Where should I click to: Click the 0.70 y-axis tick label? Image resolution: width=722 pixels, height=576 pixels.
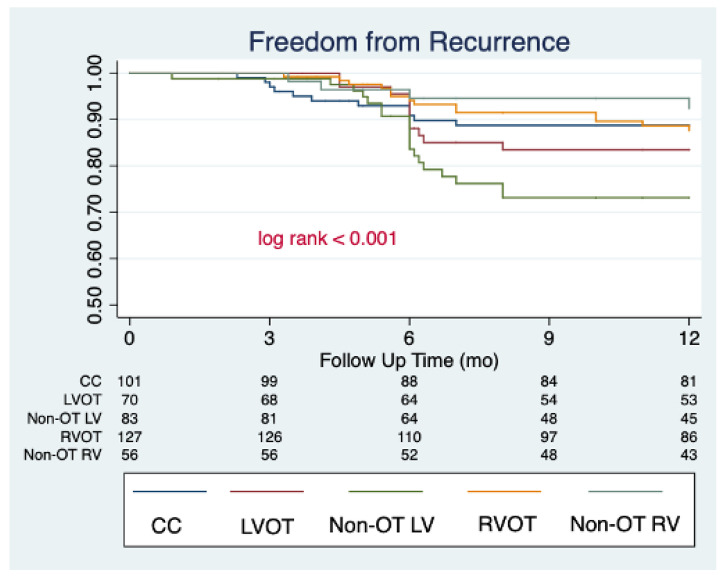coord(94,212)
